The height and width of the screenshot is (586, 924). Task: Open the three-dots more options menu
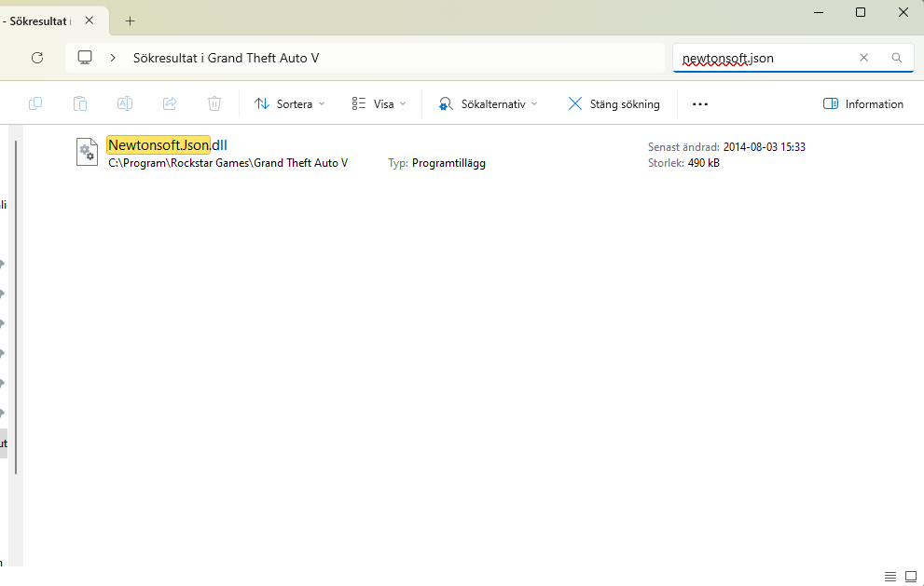700,104
